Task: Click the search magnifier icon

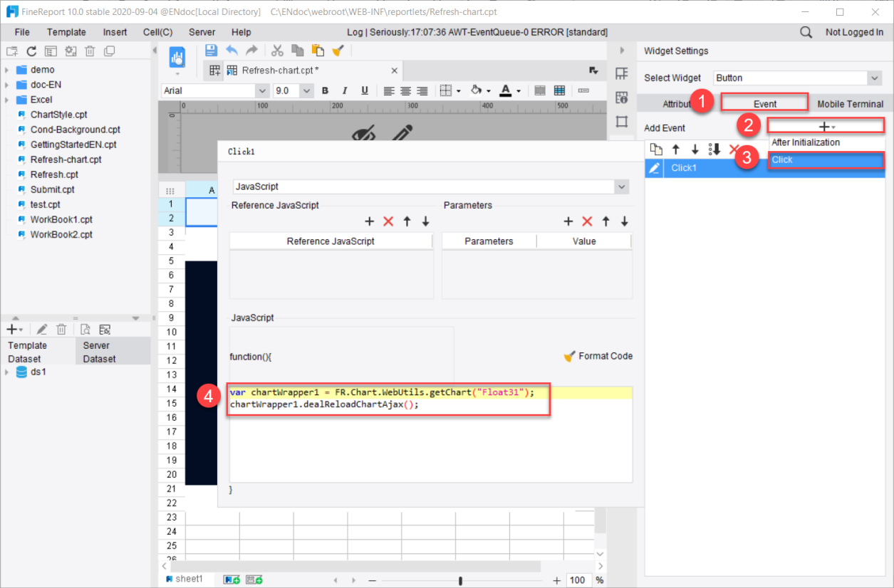Action: [x=806, y=32]
